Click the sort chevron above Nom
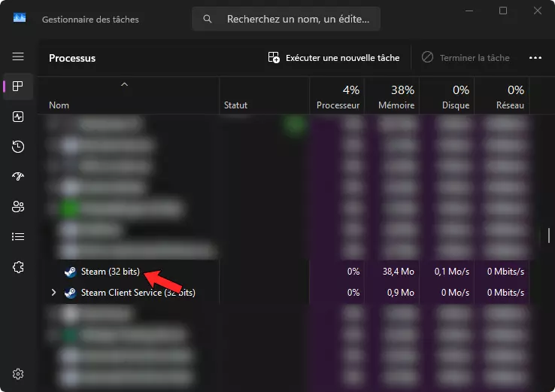This screenshot has height=392, width=555. tap(124, 84)
